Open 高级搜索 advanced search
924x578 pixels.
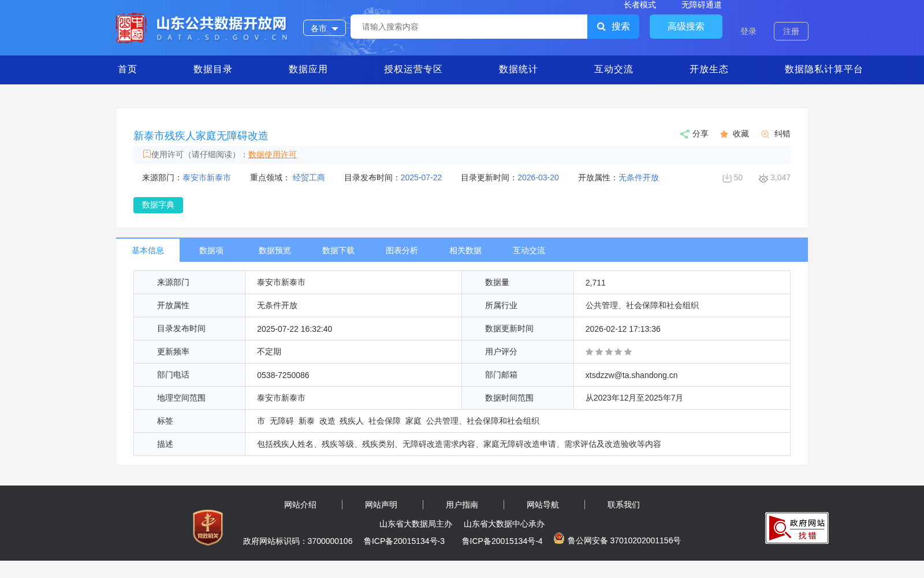(x=686, y=27)
